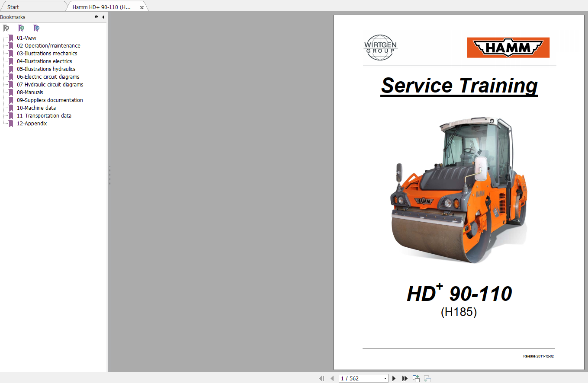Expand the 06-Electric circuit diagrams bookmark

(48, 77)
